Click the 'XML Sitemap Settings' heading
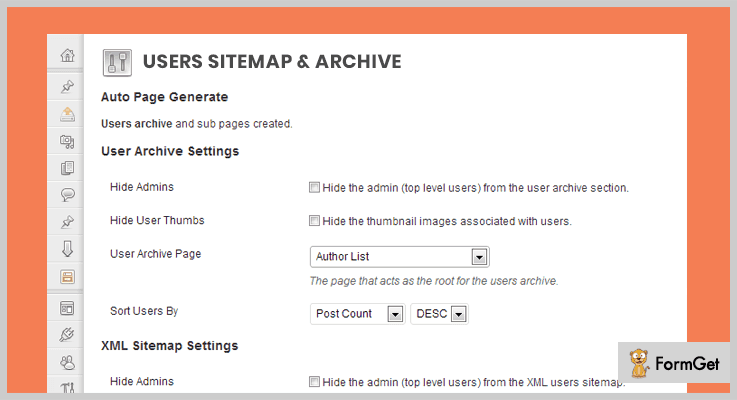 coord(170,345)
